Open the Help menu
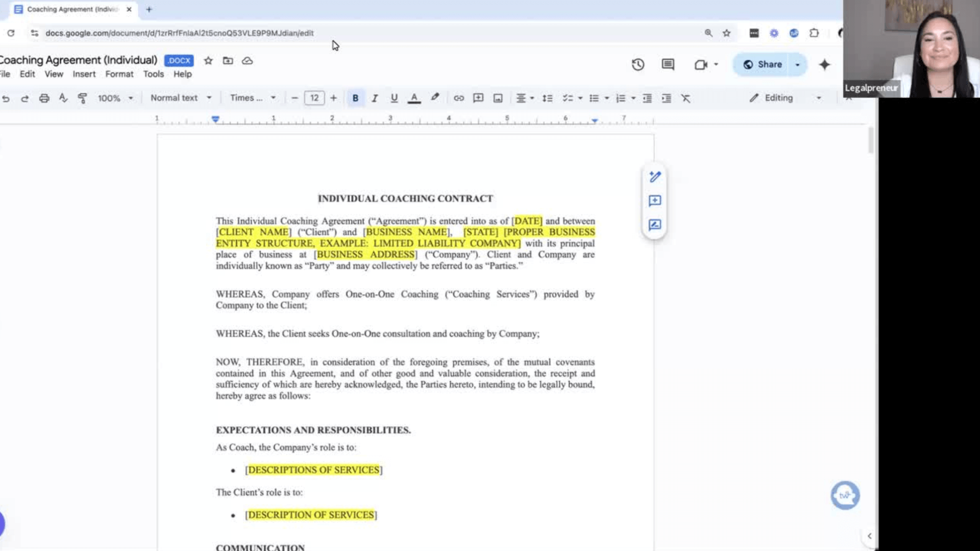The height and width of the screenshot is (551, 980). [182, 74]
